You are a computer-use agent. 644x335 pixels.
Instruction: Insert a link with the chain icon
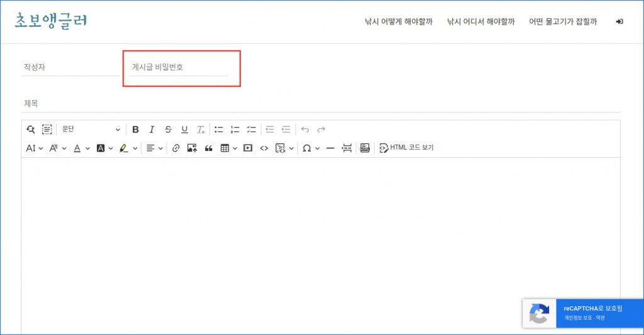point(176,148)
